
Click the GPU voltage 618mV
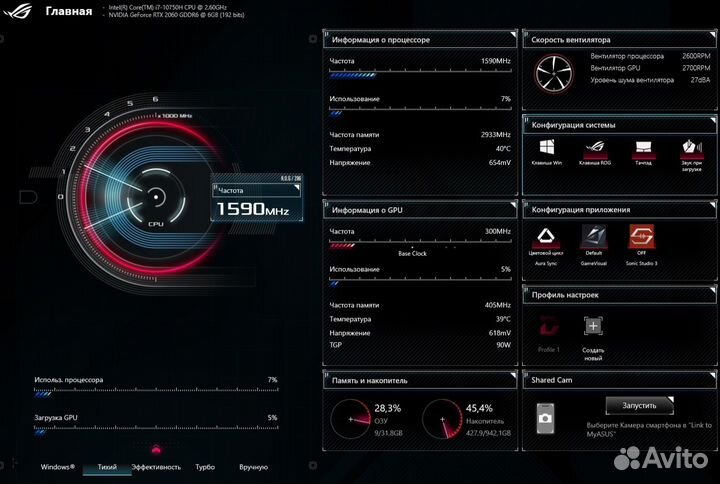(500, 333)
